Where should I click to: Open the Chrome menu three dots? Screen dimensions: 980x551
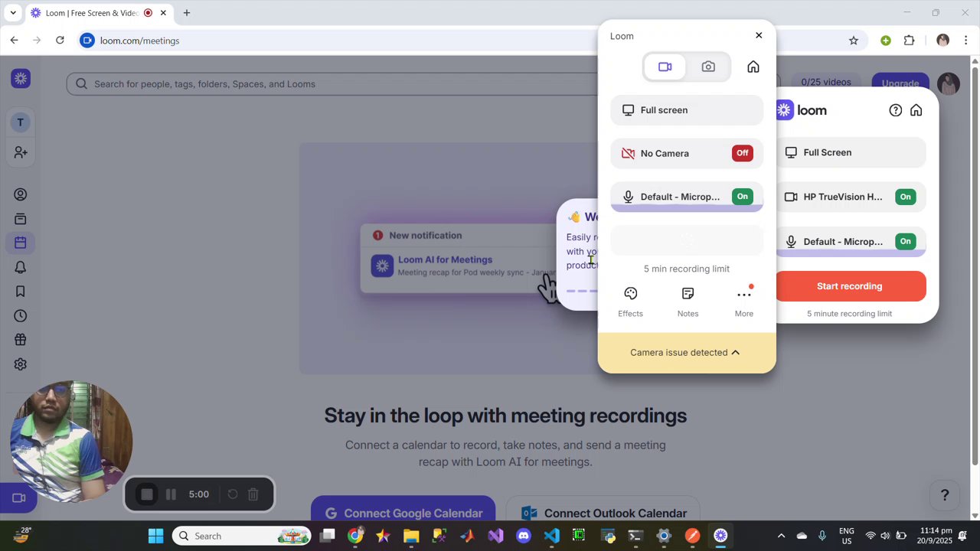966,41
